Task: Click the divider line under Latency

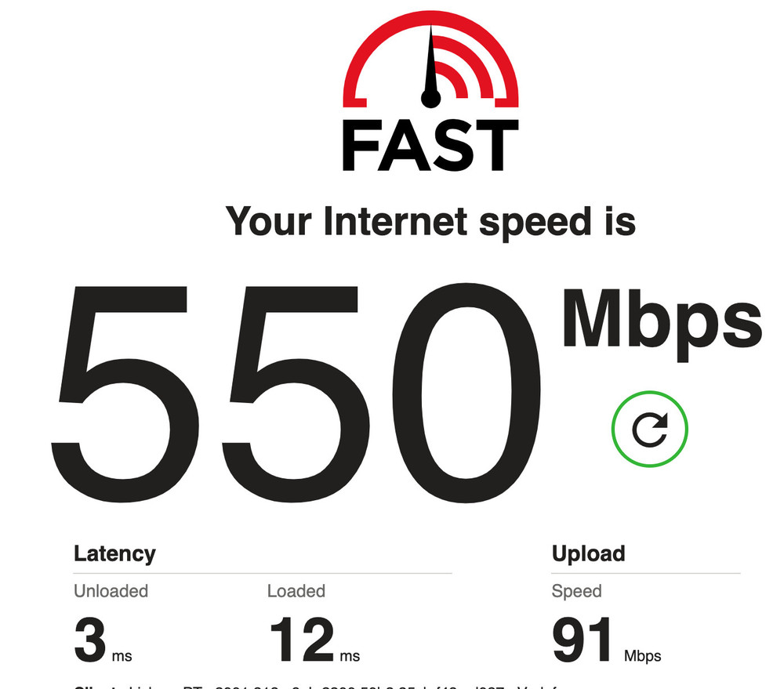Action: tap(263, 573)
